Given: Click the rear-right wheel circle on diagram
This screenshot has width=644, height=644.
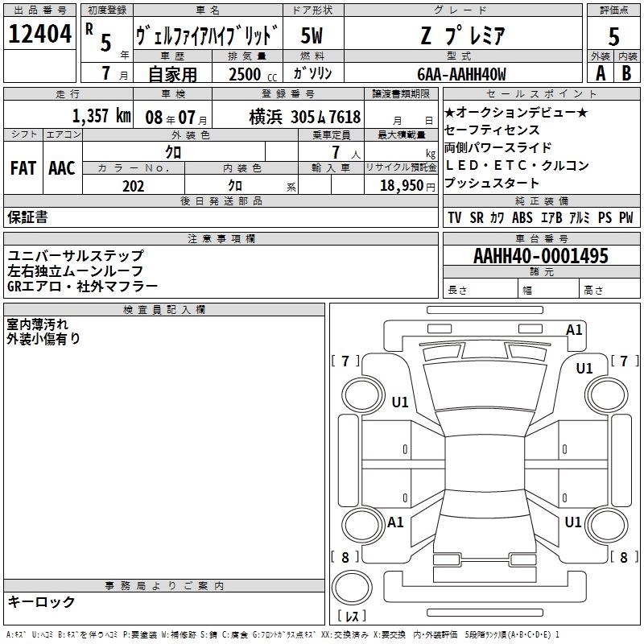Looking at the screenshot, I should [x=606, y=525].
